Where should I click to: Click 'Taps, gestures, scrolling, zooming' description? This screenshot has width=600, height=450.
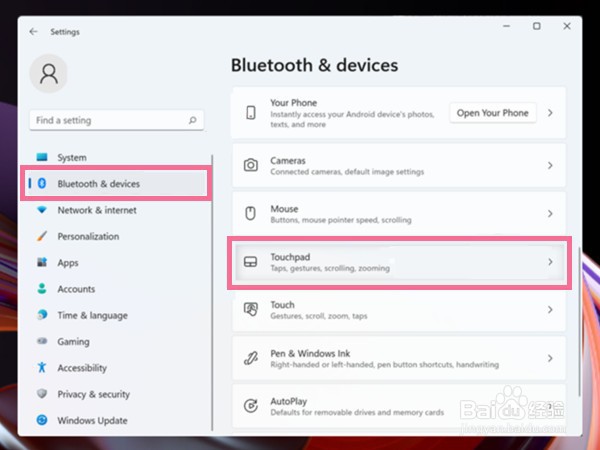point(330,268)
